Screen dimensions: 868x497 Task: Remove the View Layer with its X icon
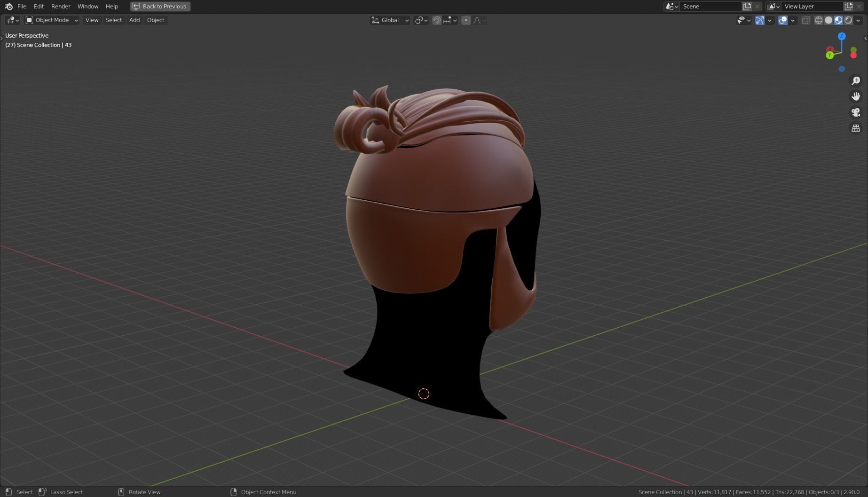pyautogui.click(x=859, y=7)
